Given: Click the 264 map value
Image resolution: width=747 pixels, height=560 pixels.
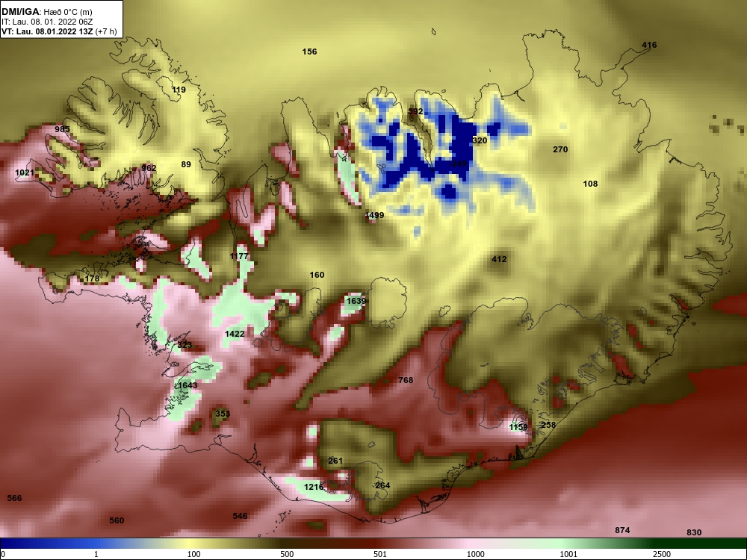Looking at the screenshot, I should (x=382, y=486).
